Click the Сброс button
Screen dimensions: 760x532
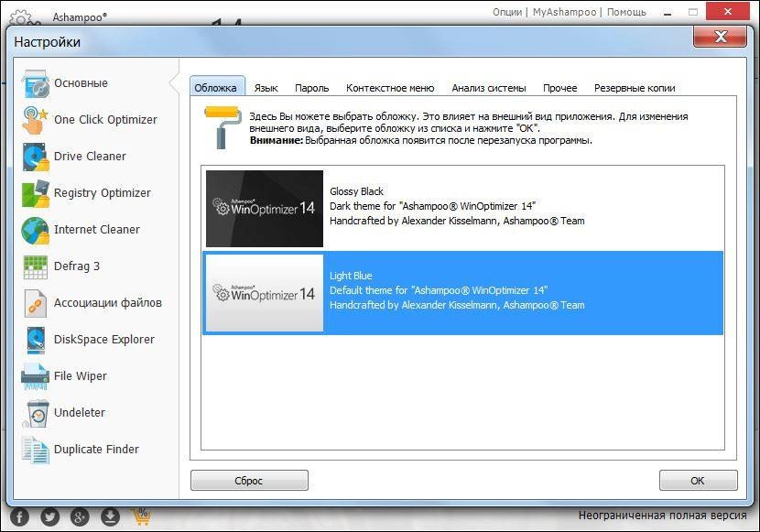click(249, 481)
